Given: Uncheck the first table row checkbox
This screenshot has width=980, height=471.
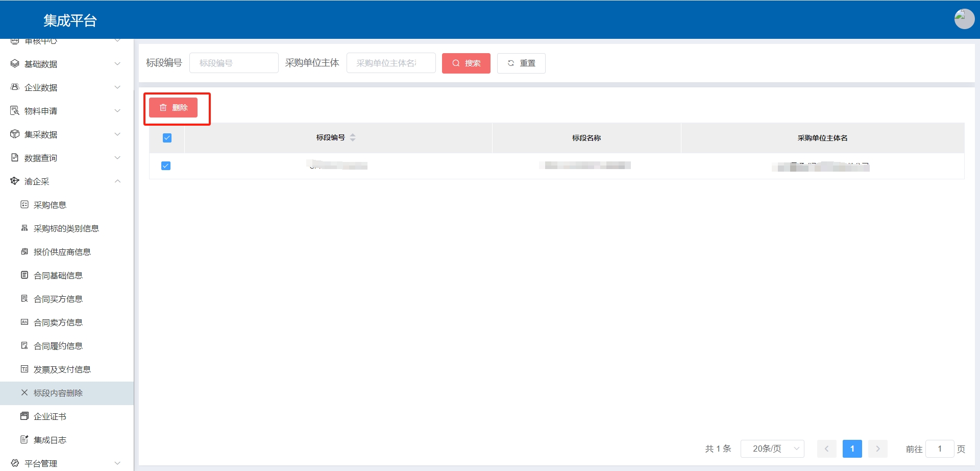Looking at the screenshot, I should pyautogui.click(x=166, y=166).
